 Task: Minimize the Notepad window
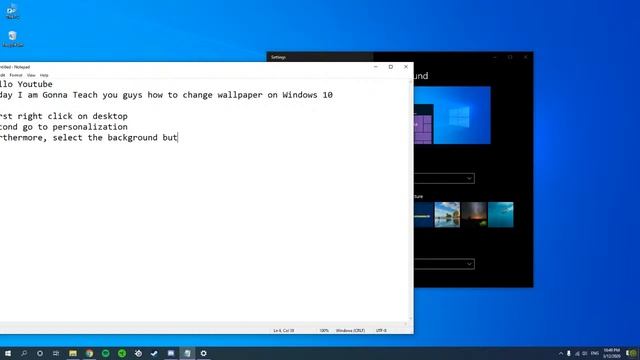[376, 67]
